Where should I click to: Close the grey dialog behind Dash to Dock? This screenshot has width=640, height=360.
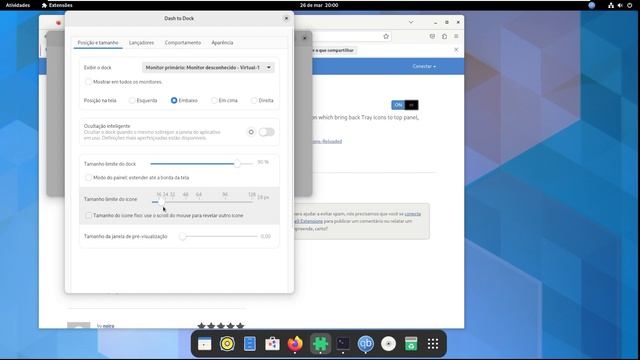pos(304,38)
